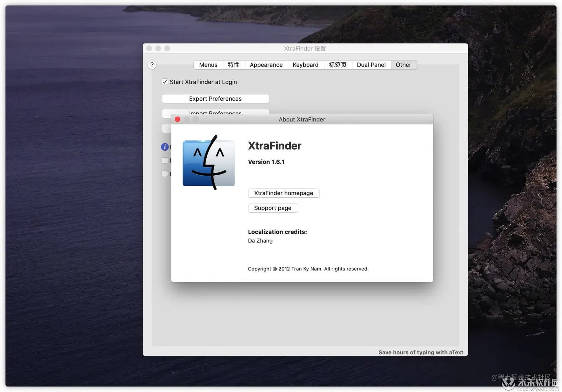Click the Da Zhang credit text
The width and height of the screenshot is (562, 392).
(x=260, y=240)
